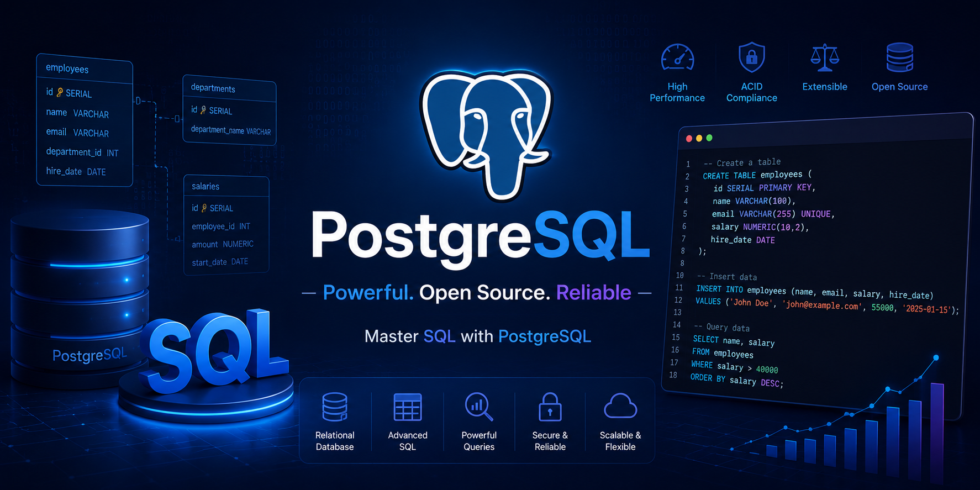Click the Secure & Reliable label
This screenshot has height=490, width=980.
pyautogui.click(x=550, y=441)
